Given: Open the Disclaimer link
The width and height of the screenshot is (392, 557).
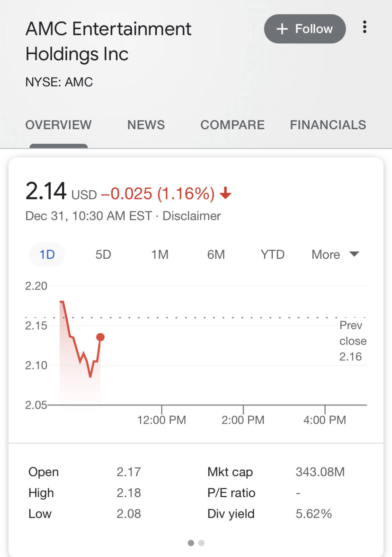Looking at the screenshot, I should pyautogui.click(x=191, y=216).
